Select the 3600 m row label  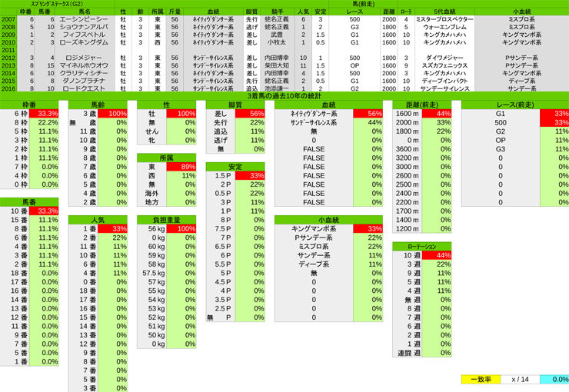(408, 149)
